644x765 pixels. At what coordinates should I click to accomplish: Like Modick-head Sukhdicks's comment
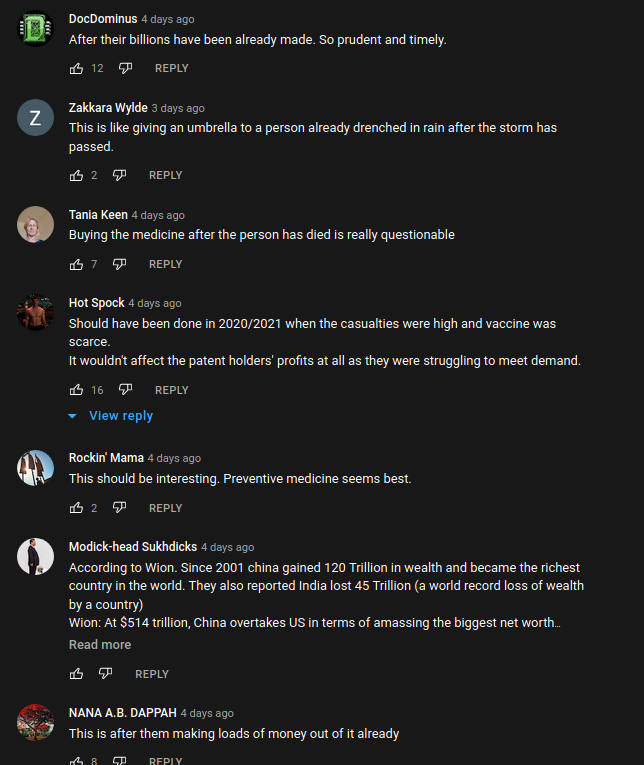[x=77, y=674]
